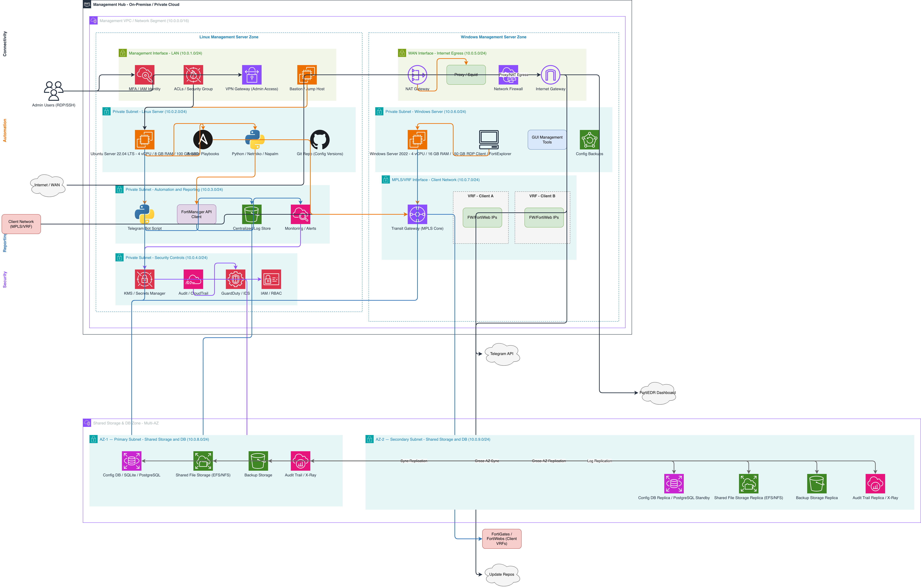
Task: Select the Bastion / Jump Host icon
Action: pyautogui.click(x=307, y=75)
